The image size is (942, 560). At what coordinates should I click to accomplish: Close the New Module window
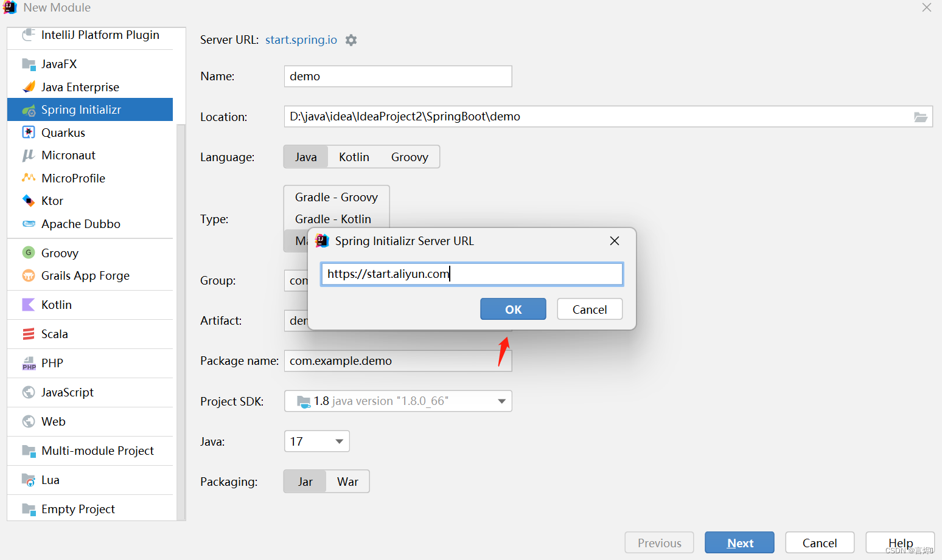(x=926, y=7)
